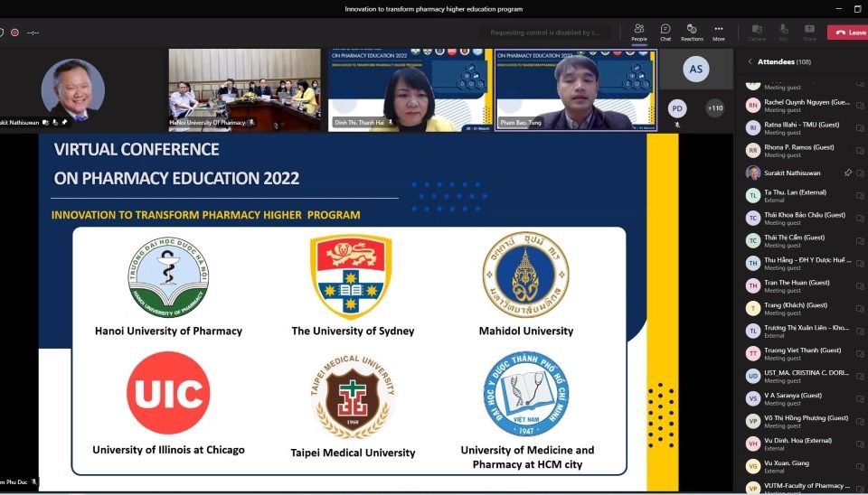Click the Attendees (108) heading

click(784, 62)
